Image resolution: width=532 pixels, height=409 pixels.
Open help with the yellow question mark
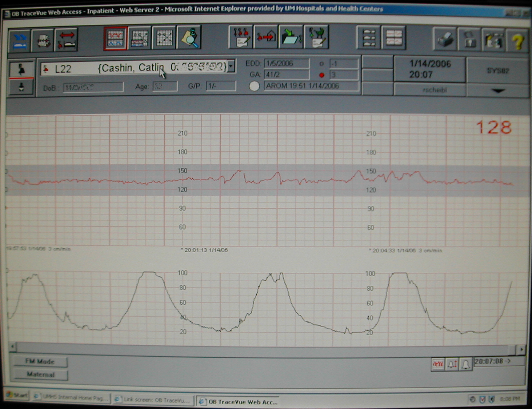pos(517,40)
